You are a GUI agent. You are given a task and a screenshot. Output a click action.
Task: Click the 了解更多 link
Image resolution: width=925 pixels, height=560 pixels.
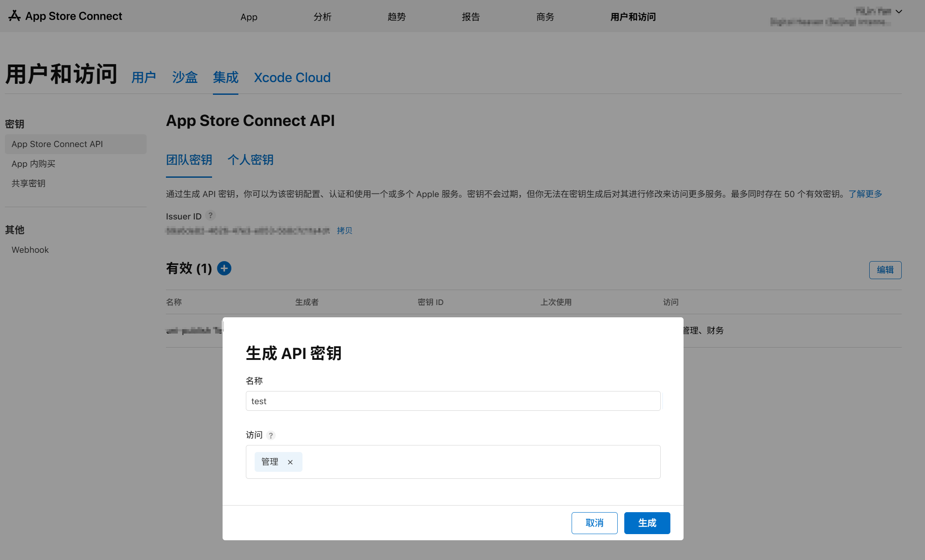865,194
